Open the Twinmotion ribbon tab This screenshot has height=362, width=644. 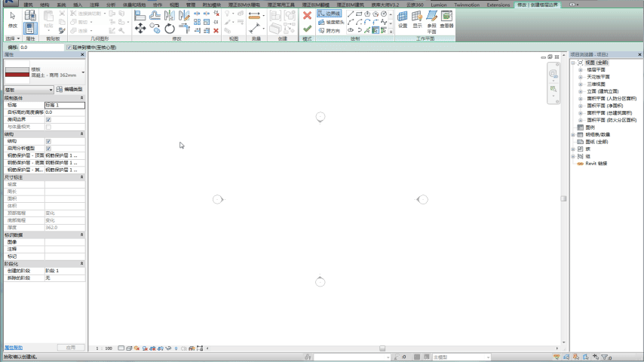pyautogui.click(x=467, y=5)
